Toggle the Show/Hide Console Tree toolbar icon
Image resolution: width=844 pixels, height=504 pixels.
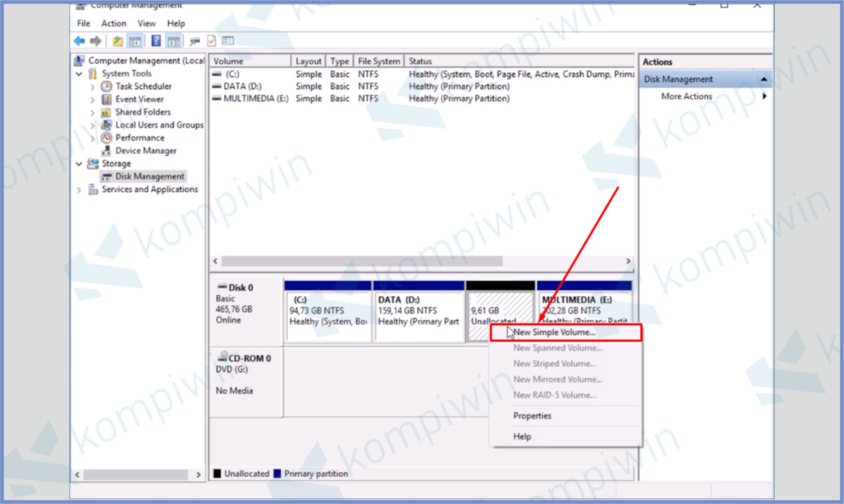click(134, 40)
